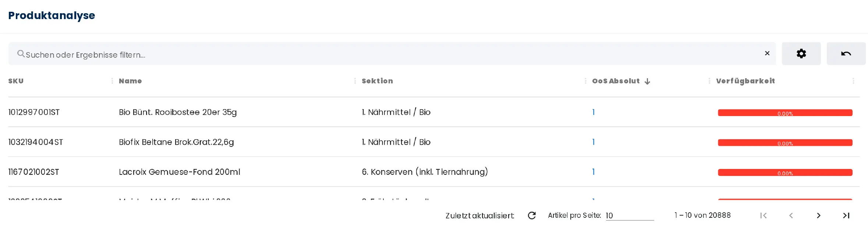The image size is (868, 238).
Task: Refresh data using the reload icon
Action: click(x=532, y=216)
